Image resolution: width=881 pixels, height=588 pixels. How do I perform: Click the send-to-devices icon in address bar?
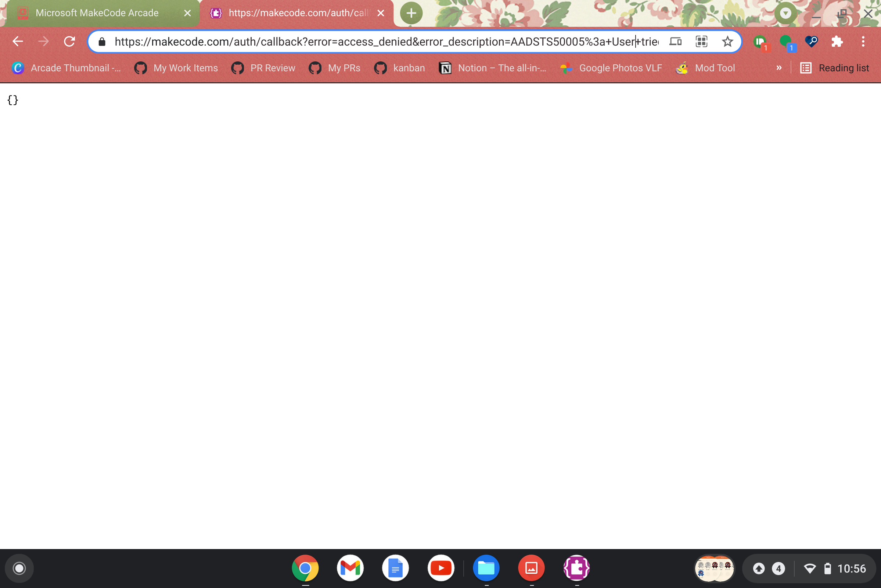[675, 41]
